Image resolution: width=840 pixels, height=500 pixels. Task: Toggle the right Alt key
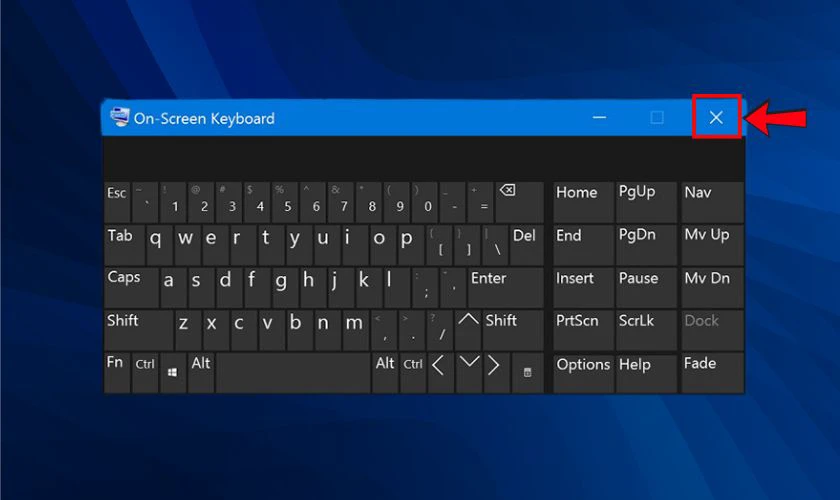(385, 372)
